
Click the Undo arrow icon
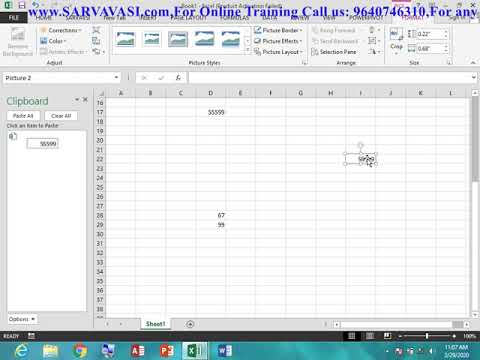[35, 5]
